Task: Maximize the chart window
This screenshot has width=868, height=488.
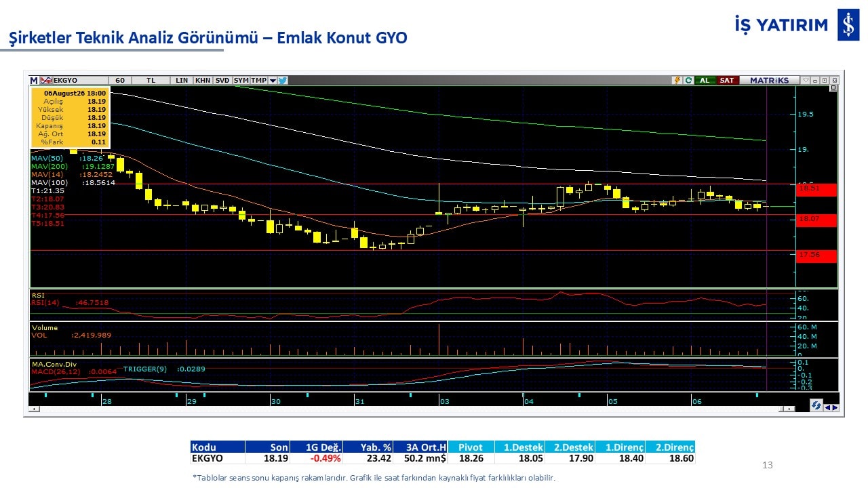Action: (x=825, y=80)
